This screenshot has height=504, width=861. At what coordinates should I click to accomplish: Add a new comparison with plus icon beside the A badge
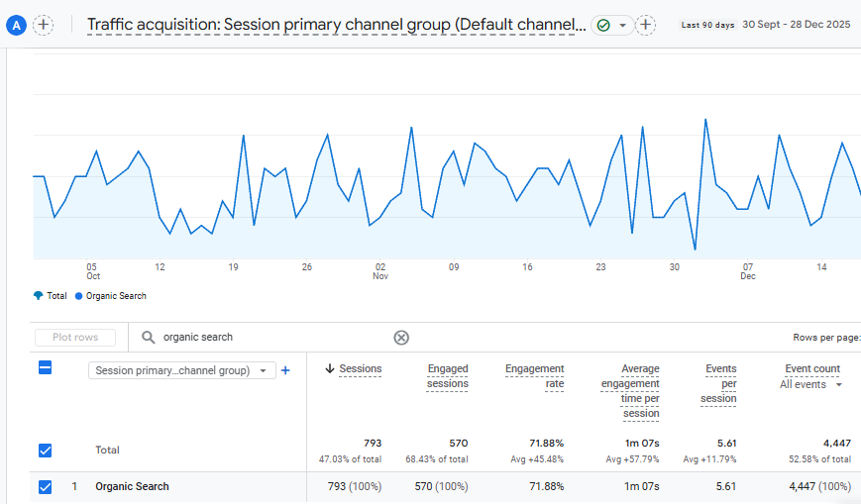pos(44,25)
